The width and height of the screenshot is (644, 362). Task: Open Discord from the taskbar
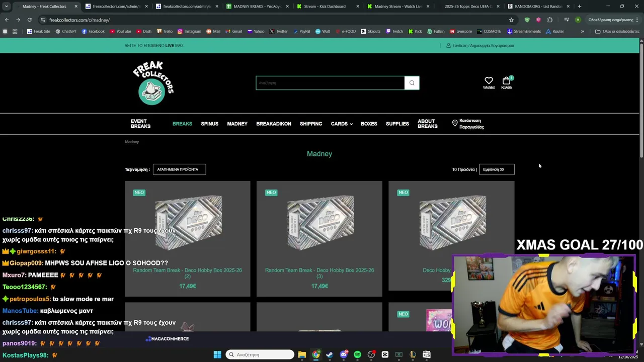coord(344,354)
